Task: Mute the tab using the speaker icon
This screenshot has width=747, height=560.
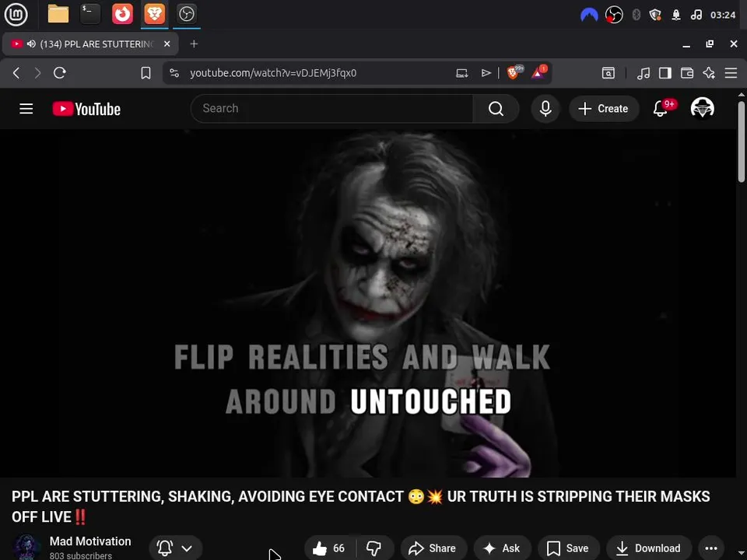Action: click(31, 44)
